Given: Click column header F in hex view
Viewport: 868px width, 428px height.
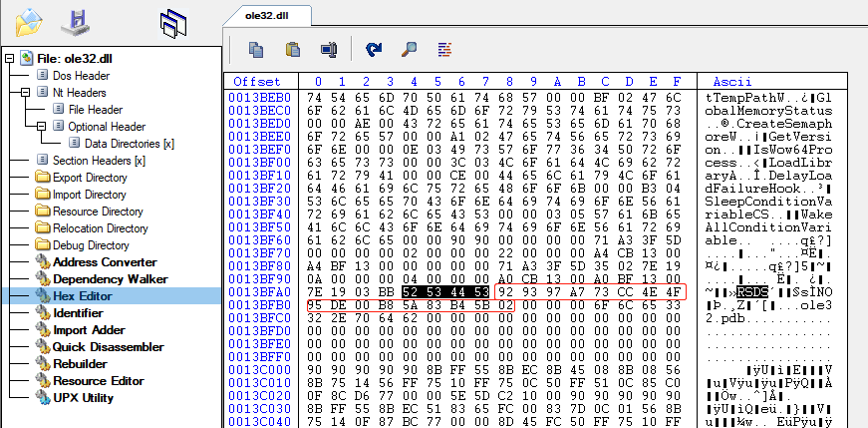Looking at the screenshot, I should click(x=677, y=82).
